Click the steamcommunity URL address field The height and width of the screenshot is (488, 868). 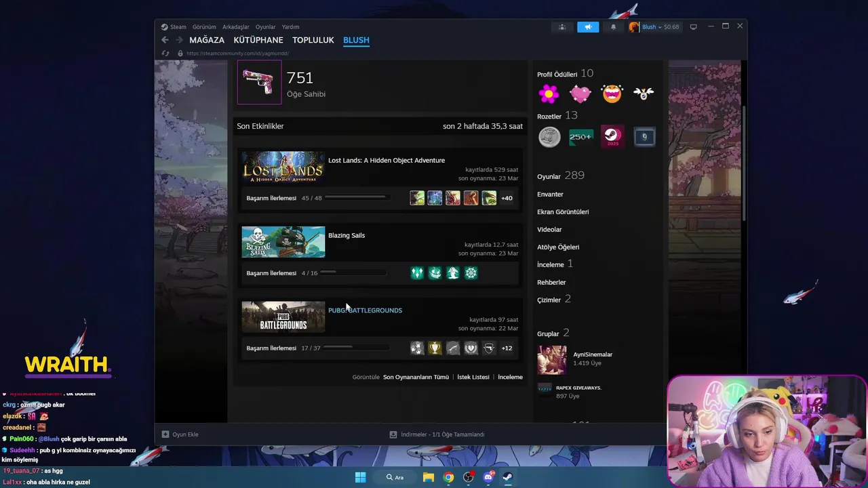coord(237,54)
